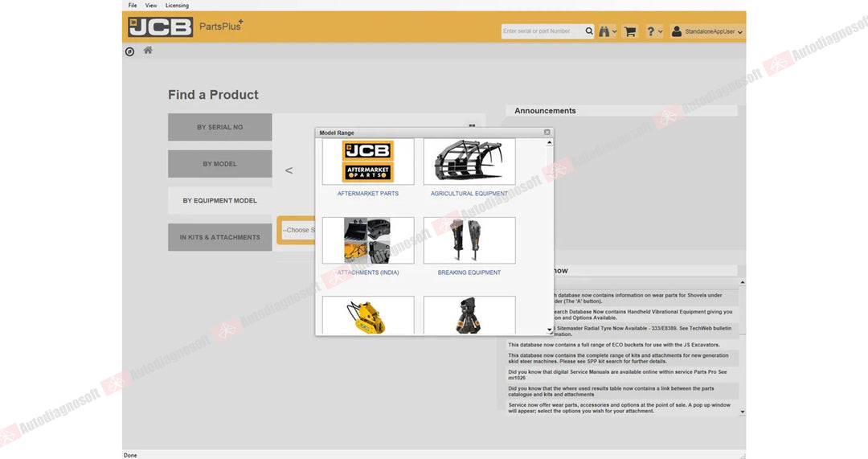Open the yellow compactor plate thumbnail

click(x=368, y=315)
